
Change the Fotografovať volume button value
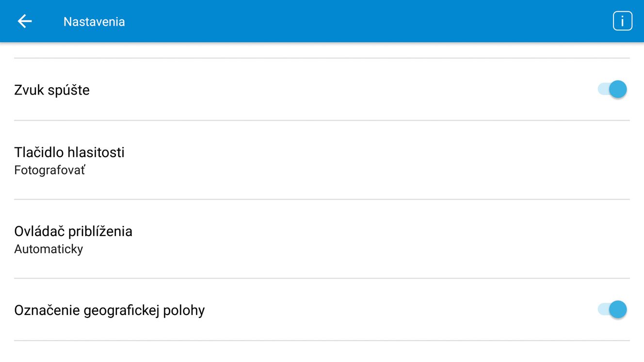pos(49,170)
